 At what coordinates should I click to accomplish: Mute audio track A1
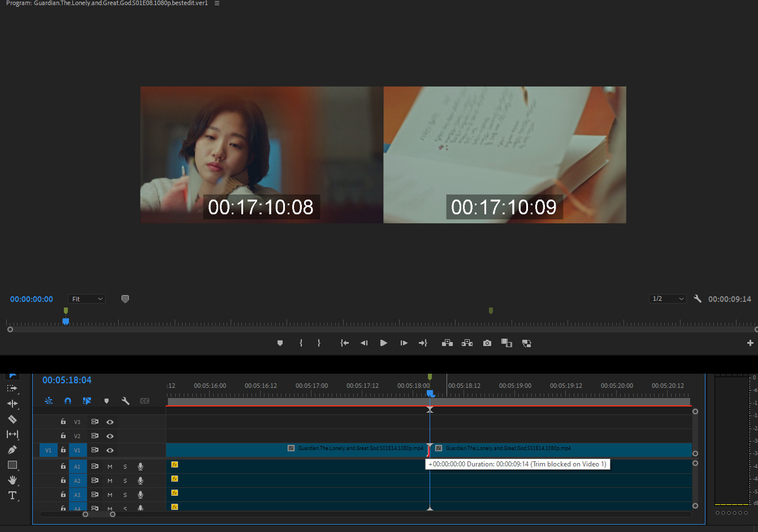110,466
